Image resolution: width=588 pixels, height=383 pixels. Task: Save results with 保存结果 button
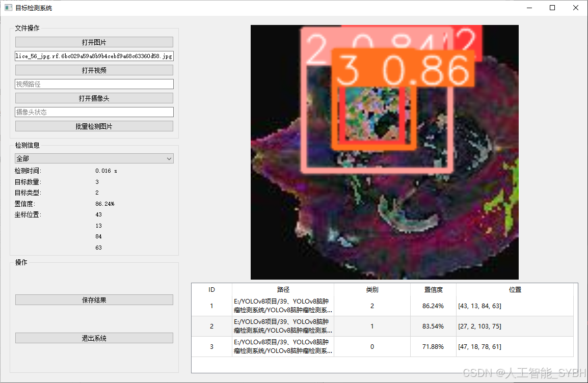[x=94, y=300]
